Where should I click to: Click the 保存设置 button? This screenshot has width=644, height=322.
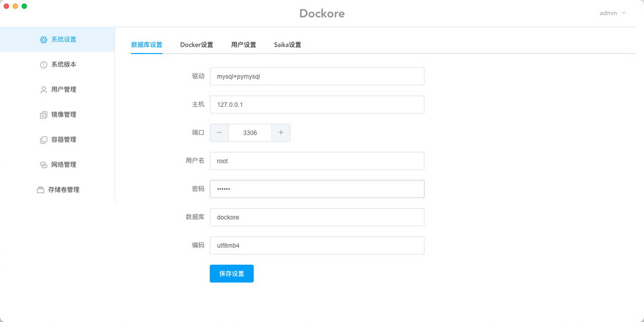[231, 274]
